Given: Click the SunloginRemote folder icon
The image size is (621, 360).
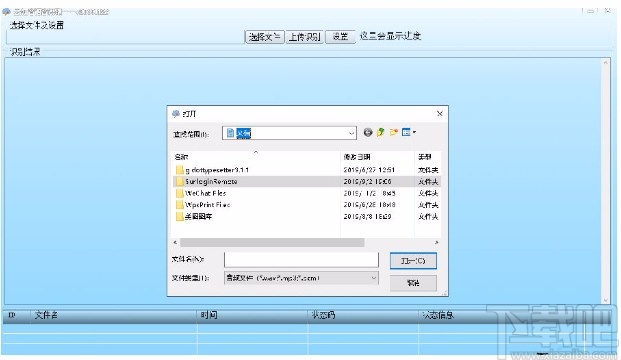Looking at the screenshot, I should pos(180,181).
